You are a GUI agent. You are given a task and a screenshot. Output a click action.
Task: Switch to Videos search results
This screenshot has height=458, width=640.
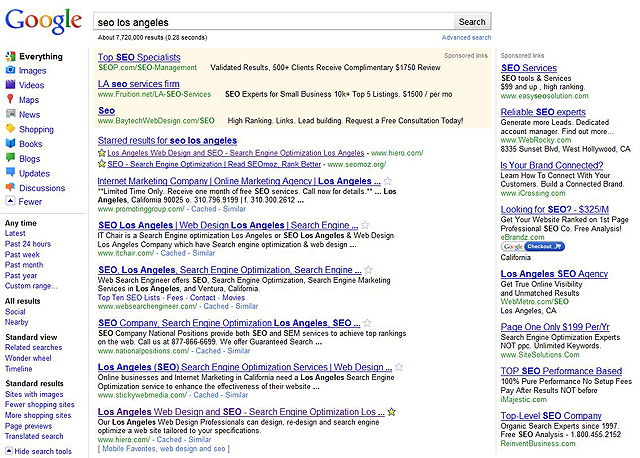point(31,86)
